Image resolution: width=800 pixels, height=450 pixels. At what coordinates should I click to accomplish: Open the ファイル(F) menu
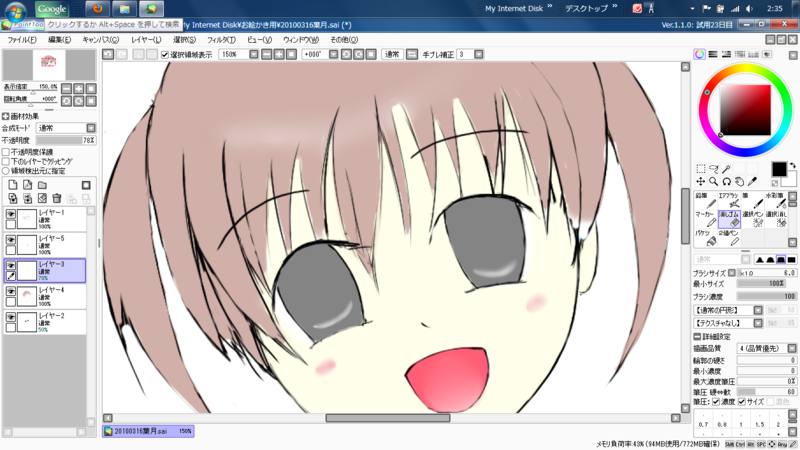click(22, 40)
